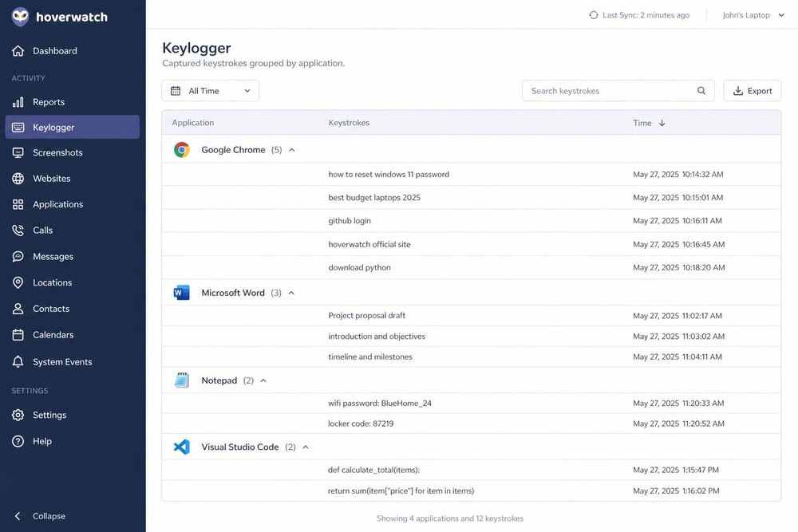This screenshot has width=798, height=532.
Task: Click the Application column header
Action: coord(193,123)
